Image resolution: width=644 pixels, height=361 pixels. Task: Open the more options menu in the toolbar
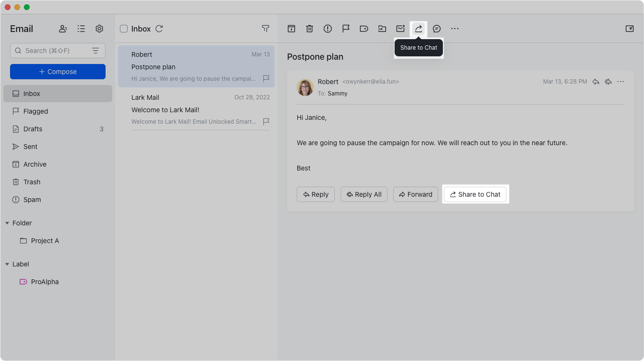454,28
